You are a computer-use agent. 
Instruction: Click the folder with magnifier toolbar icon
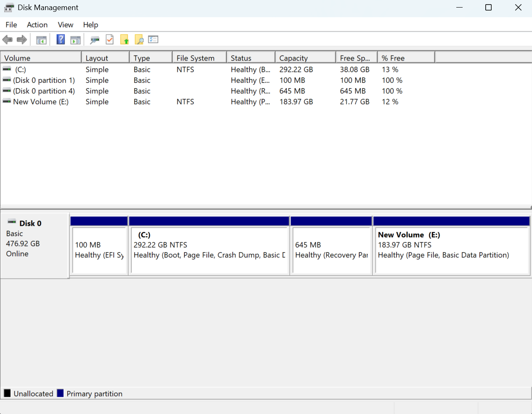click(x=139, y=40)
